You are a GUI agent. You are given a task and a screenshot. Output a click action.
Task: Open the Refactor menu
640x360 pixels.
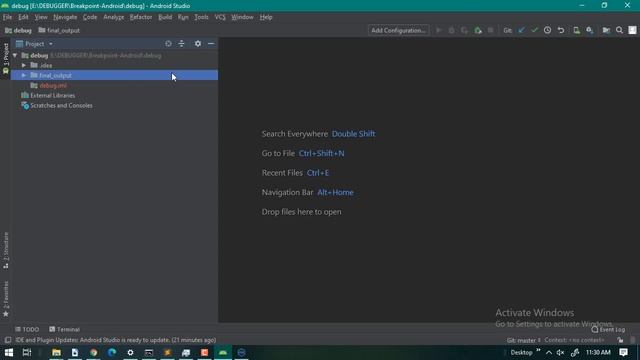tap(141, 17)
